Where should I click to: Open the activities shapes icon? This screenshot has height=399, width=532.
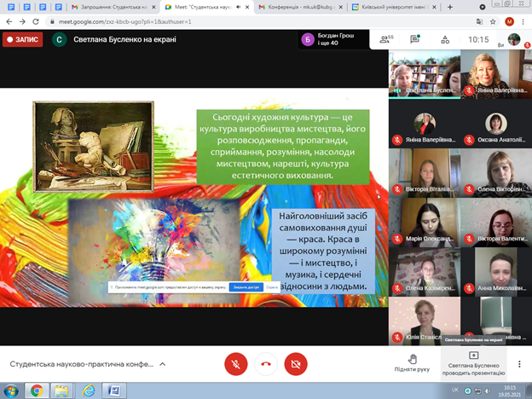click(443, 39)
